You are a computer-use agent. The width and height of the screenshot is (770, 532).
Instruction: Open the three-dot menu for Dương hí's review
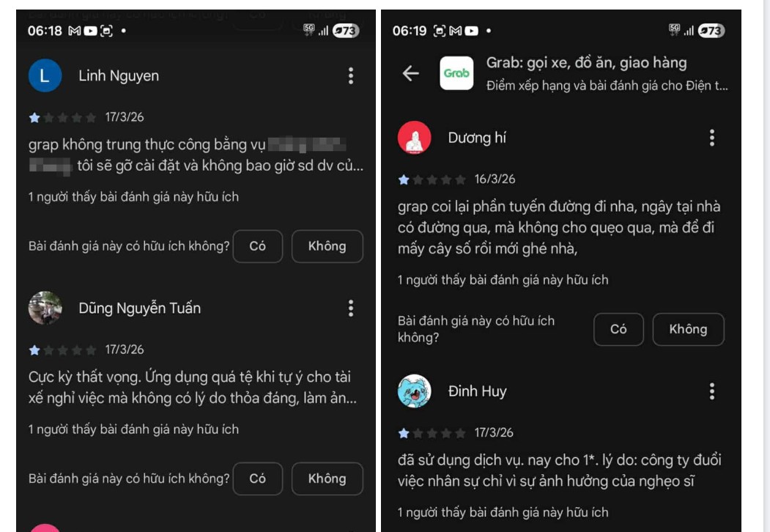[x=711, y=138]
